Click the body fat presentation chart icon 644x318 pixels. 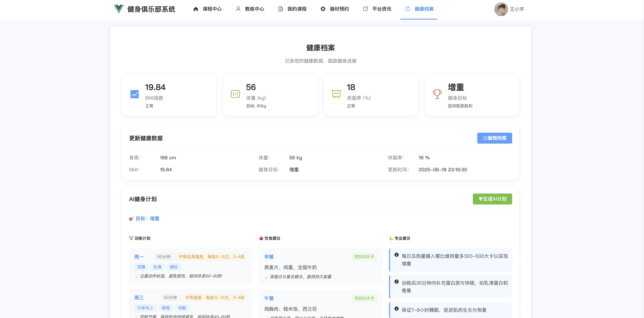pyautogui.click(x=336, y=94)
